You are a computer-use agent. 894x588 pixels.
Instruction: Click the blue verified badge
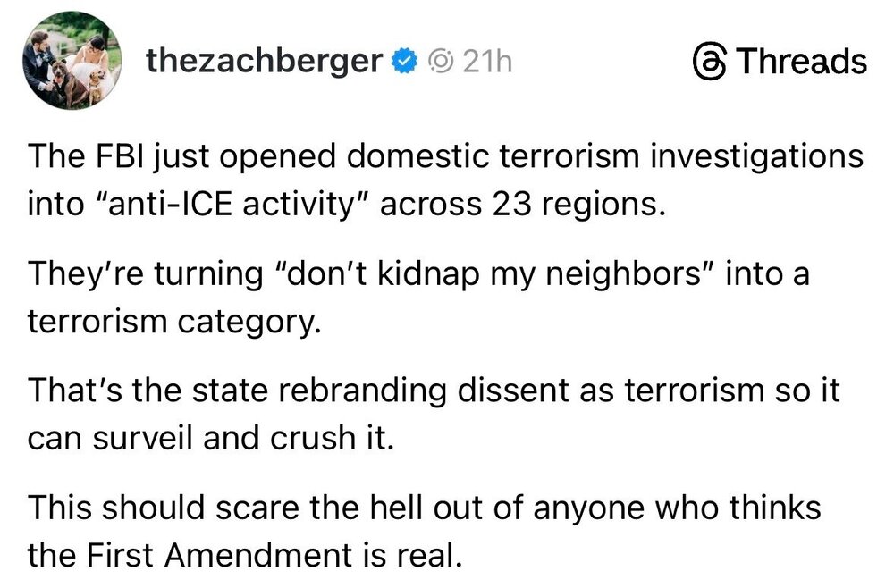click(x=405, y=62)
